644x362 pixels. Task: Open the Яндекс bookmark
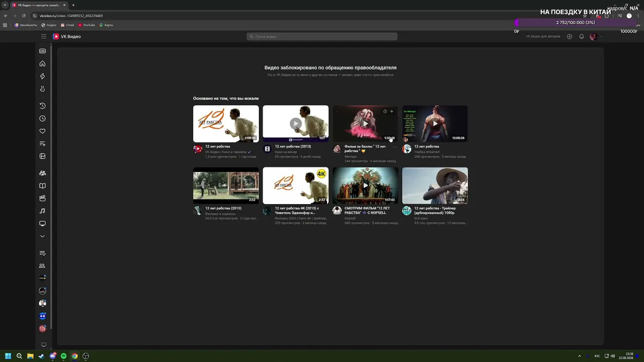point(49,25)
